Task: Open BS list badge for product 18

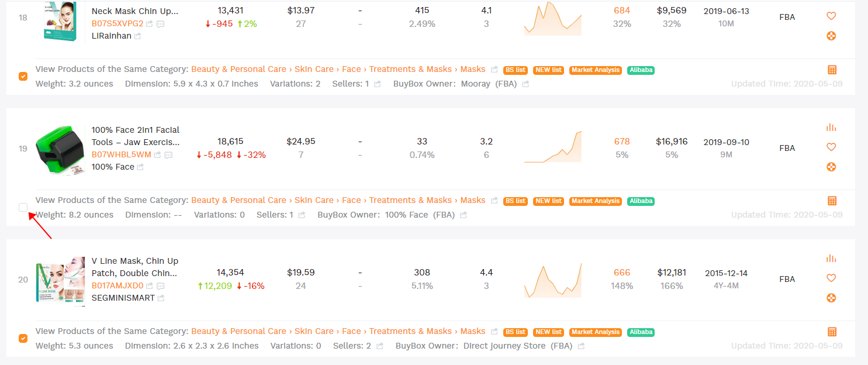Action: pos(515,70)
